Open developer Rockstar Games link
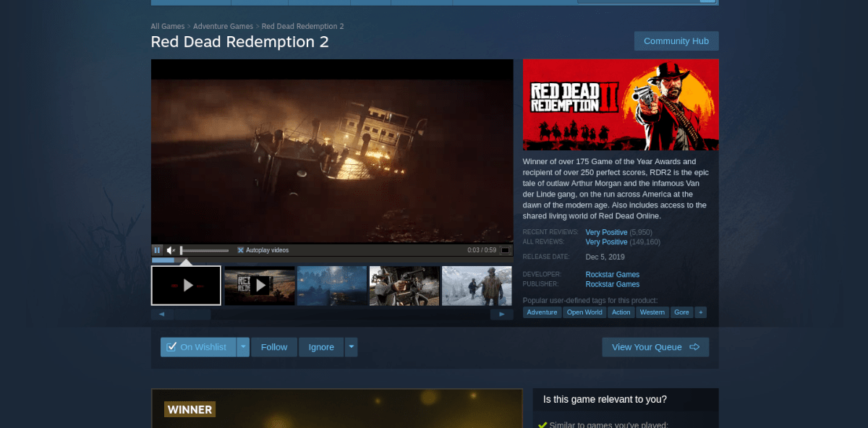 (613, 275)
